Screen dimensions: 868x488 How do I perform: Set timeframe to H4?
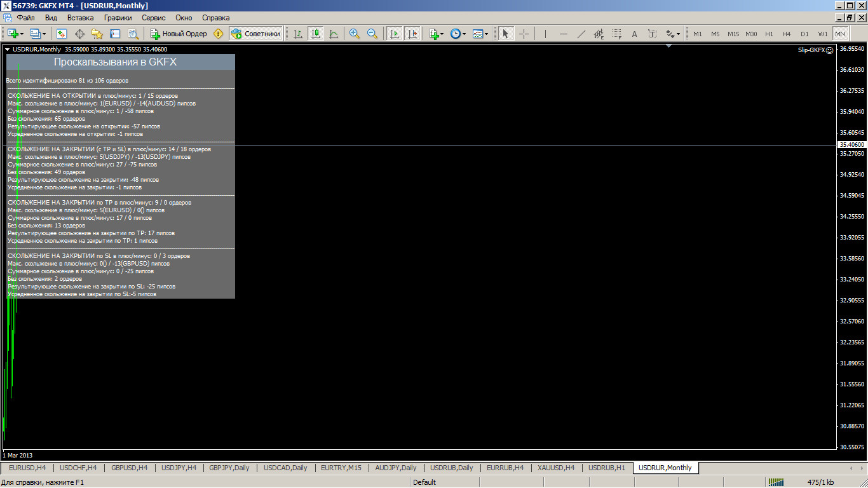click(x=787, y=34)
